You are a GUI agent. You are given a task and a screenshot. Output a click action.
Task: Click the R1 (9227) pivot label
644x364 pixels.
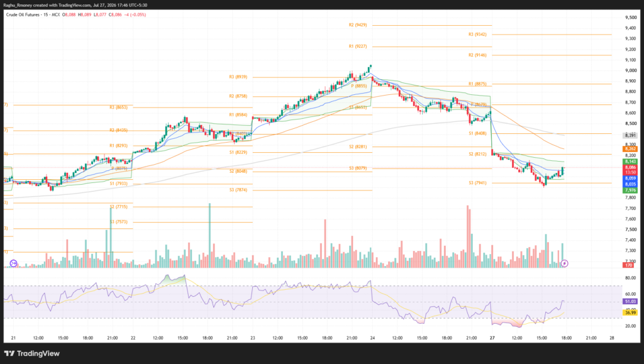[x=358, y=47]
